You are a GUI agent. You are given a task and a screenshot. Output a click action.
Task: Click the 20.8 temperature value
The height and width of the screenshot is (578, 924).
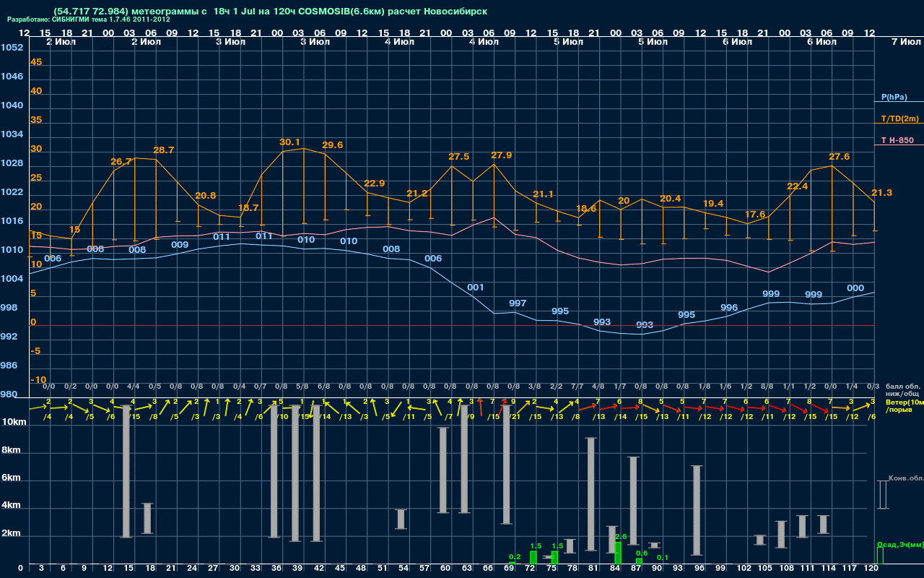tap(206, 196)
